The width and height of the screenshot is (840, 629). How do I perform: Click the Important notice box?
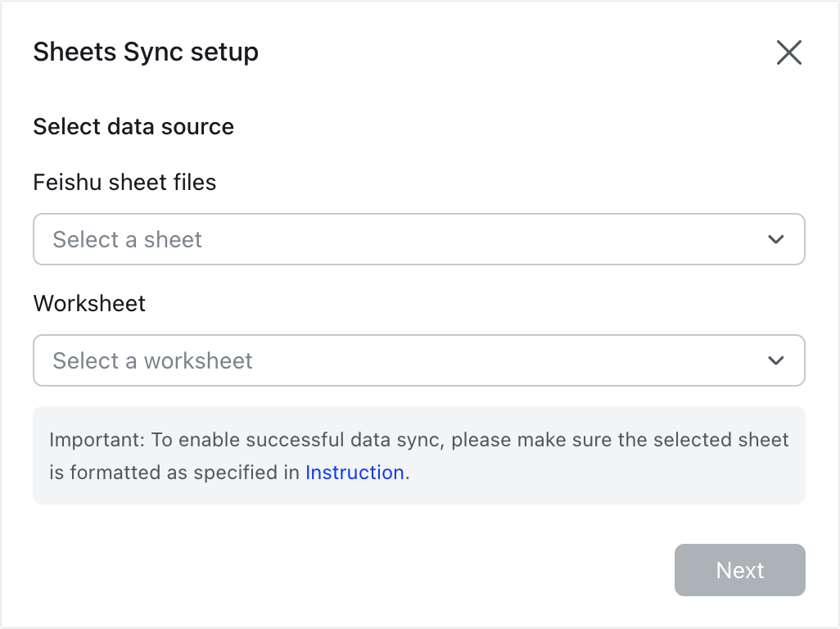coord(419,455)
